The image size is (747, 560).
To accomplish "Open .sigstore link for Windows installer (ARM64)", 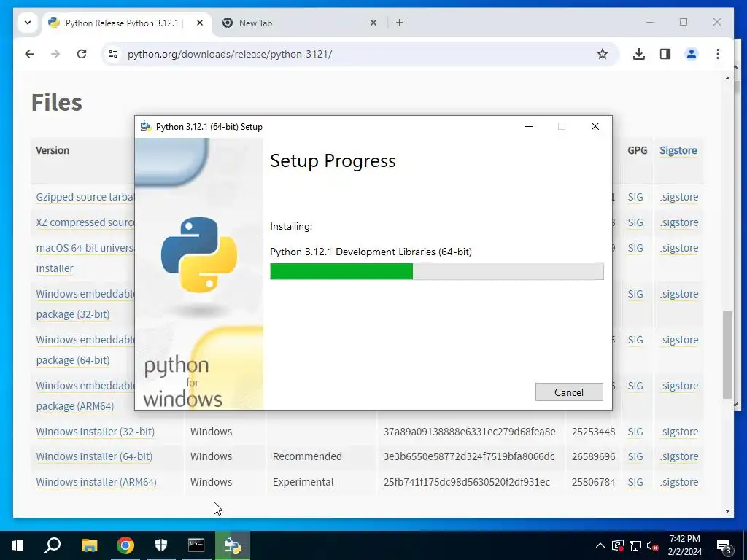I will [679, 482].
